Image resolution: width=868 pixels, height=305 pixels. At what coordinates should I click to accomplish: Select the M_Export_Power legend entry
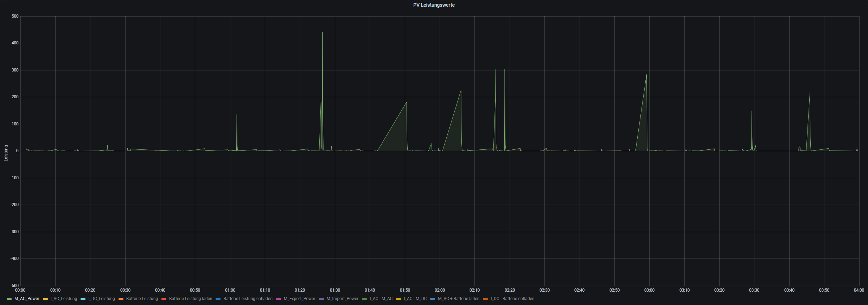click(x=300, y=299)
